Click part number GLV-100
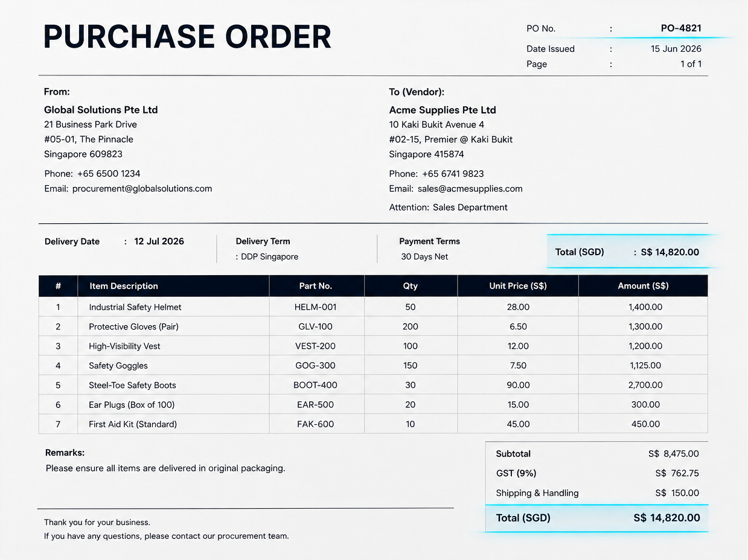This screenshot has width=748, height=560. click(316, 326)
